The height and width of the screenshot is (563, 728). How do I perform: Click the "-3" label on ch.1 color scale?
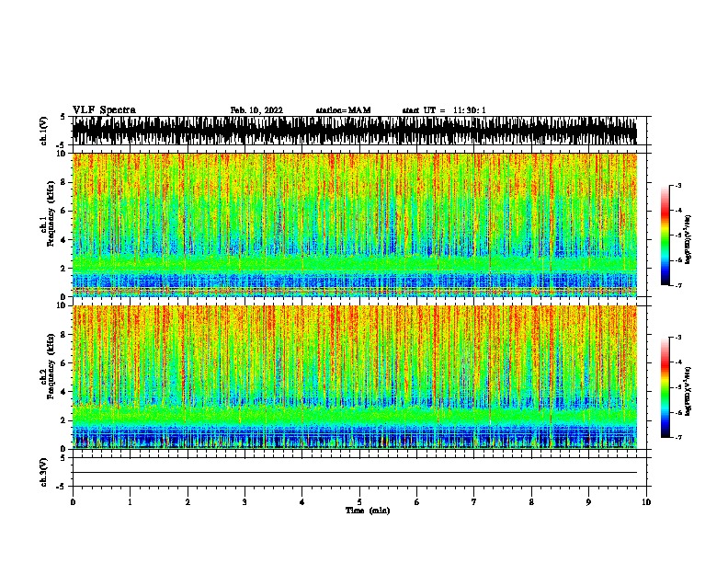[x=678, y=185]
